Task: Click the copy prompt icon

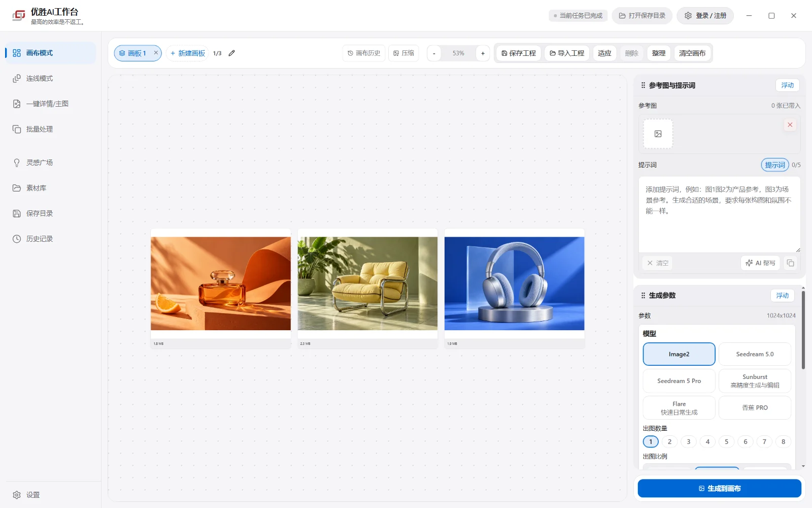Action: pos(791,263)
